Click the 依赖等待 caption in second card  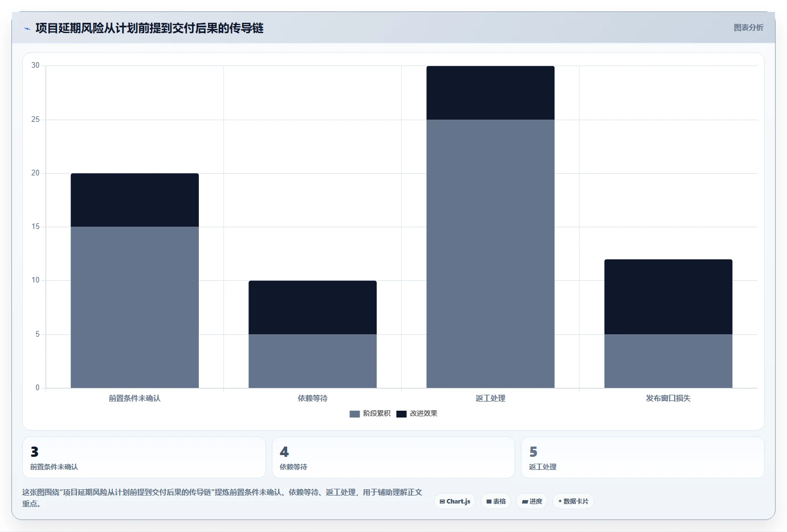[293, 467]
